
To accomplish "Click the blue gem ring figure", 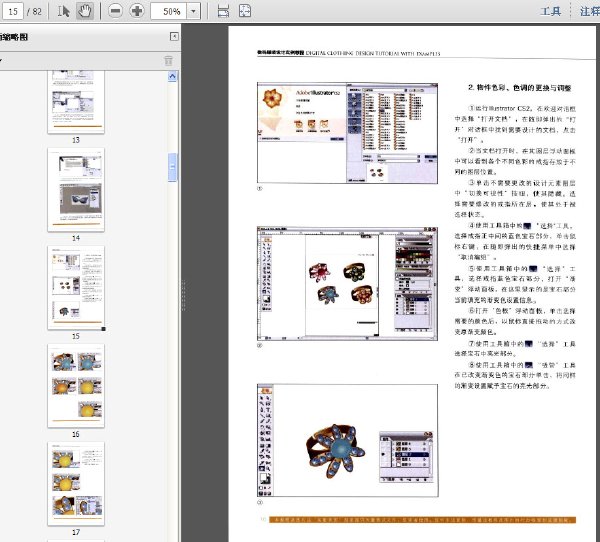I will point(347,441).
